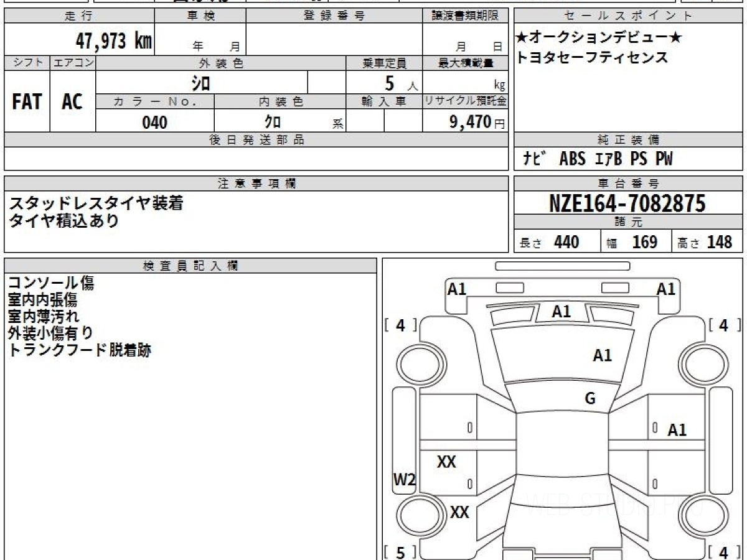Select the 幅 169 width cell
The image size is (747, 560).
(x=636, y=241)
